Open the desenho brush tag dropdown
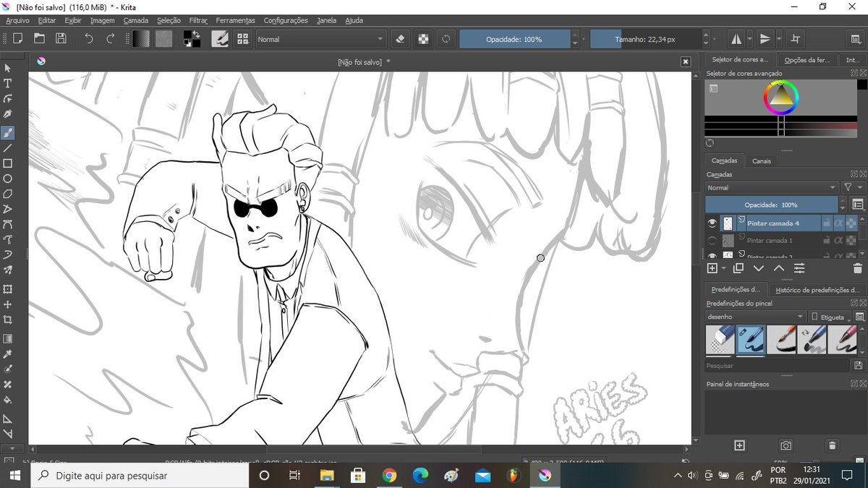 click(x=755, y=317)
